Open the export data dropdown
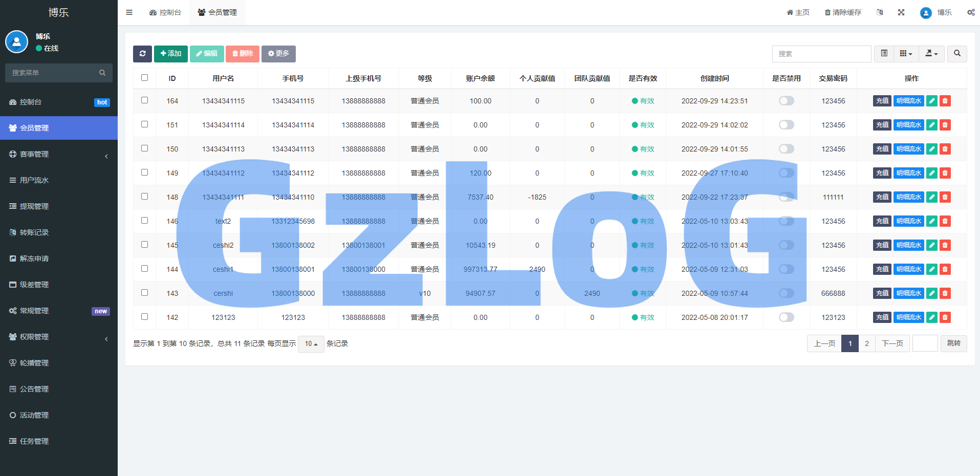The image size is (980, 476). tap(931, 54)
